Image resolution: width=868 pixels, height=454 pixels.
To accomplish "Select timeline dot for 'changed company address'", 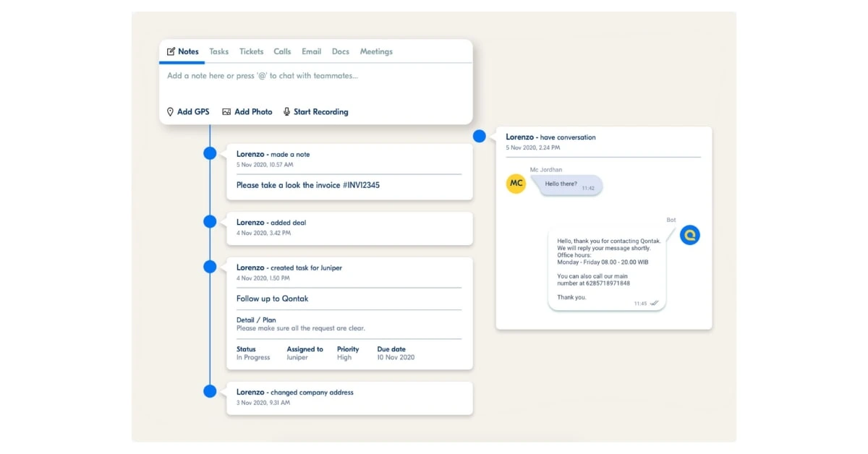I will click(x=210, y=391).
